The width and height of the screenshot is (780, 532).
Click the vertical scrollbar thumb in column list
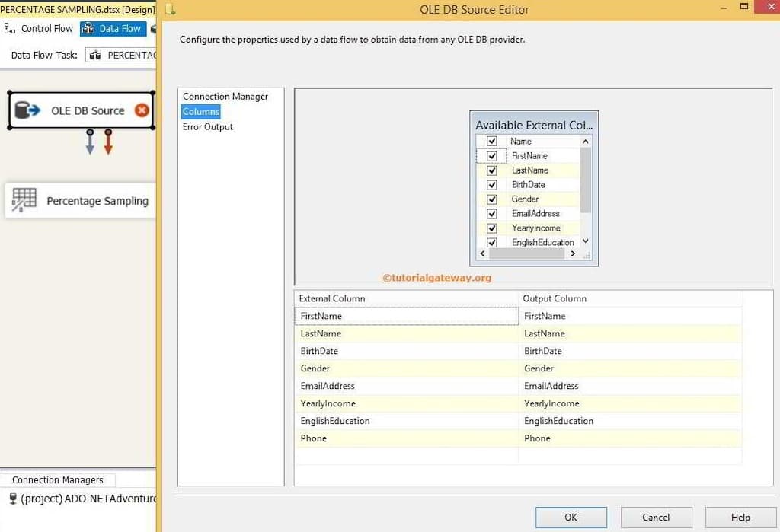tap(586, 180)
